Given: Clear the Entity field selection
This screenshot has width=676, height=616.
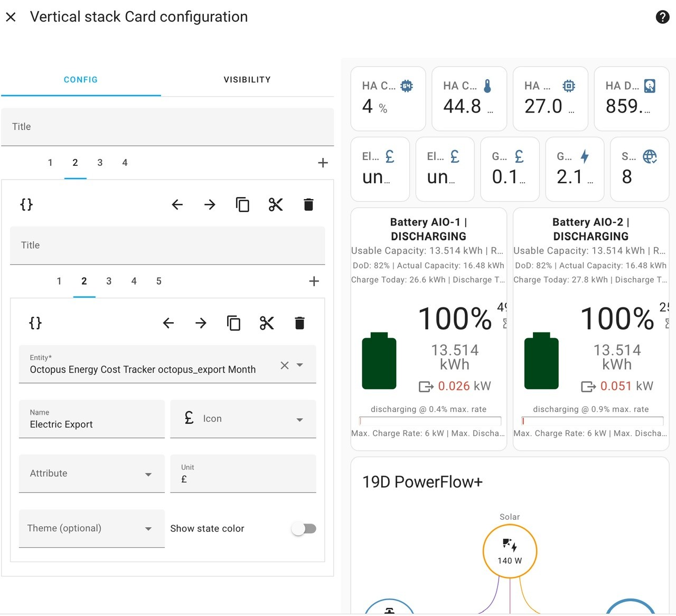Looking at the screenshot, I should coord(285,365).
